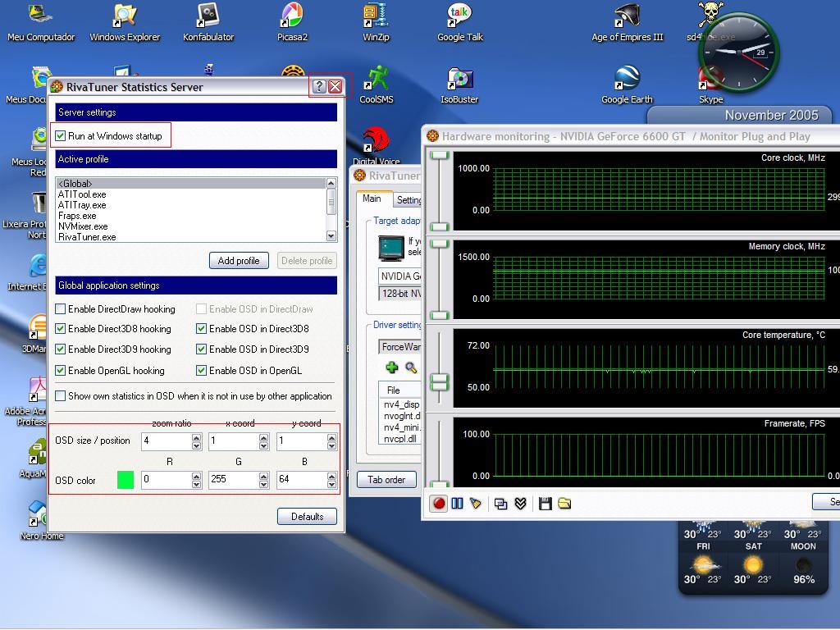Select NVMixer.exe in Active profile list
Viewport: 840px width, 630px height.
coord(190,226)
